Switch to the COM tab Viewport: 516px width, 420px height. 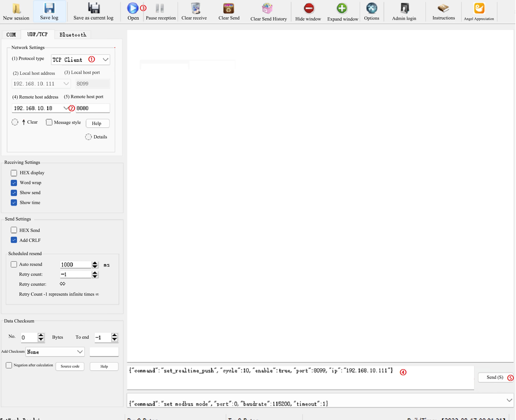[x=11, y=35]
